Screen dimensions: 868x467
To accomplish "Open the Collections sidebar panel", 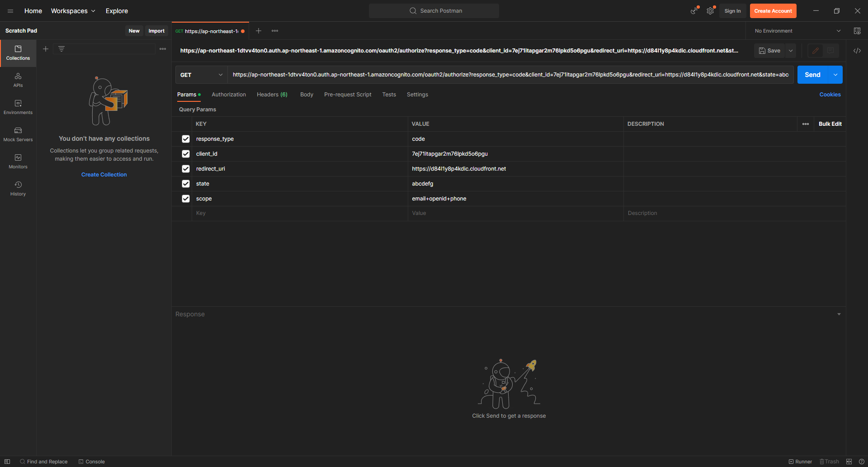I will point(18,53).
